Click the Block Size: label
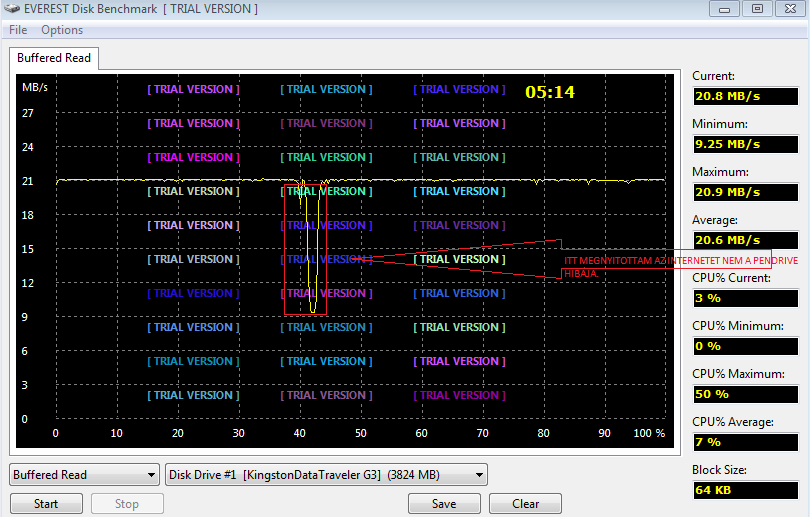 click(x=719, y=470)
